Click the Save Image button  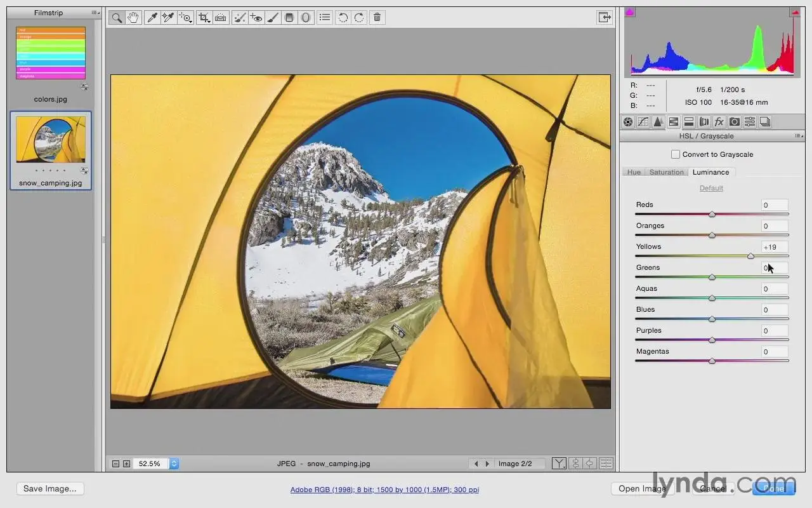point(50,488)
